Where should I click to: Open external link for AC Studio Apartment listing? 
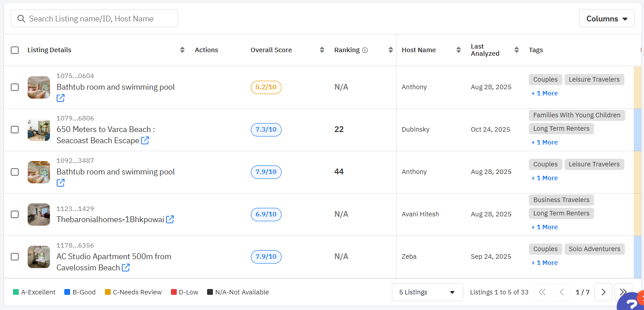pos(126,268)
